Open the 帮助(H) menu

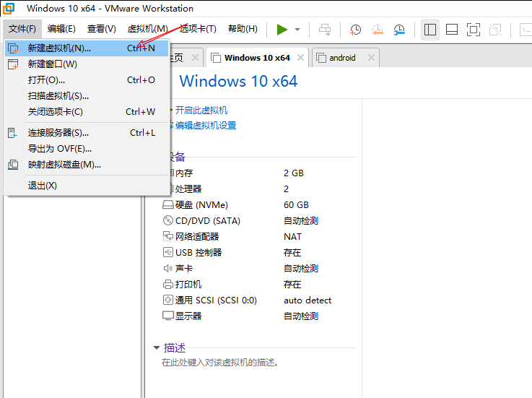243,29
